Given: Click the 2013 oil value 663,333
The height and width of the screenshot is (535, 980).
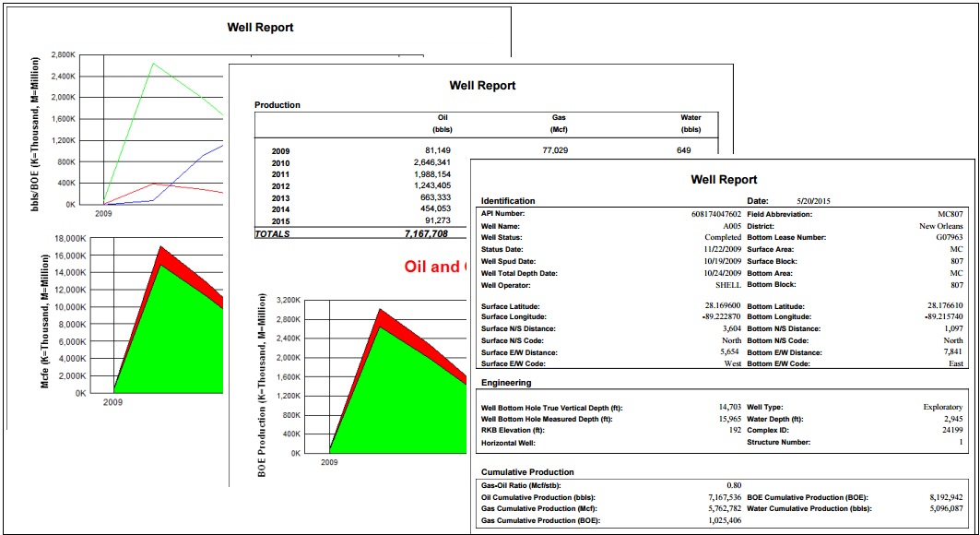Looking at the screenshot, I should click(x=435, y=197).
